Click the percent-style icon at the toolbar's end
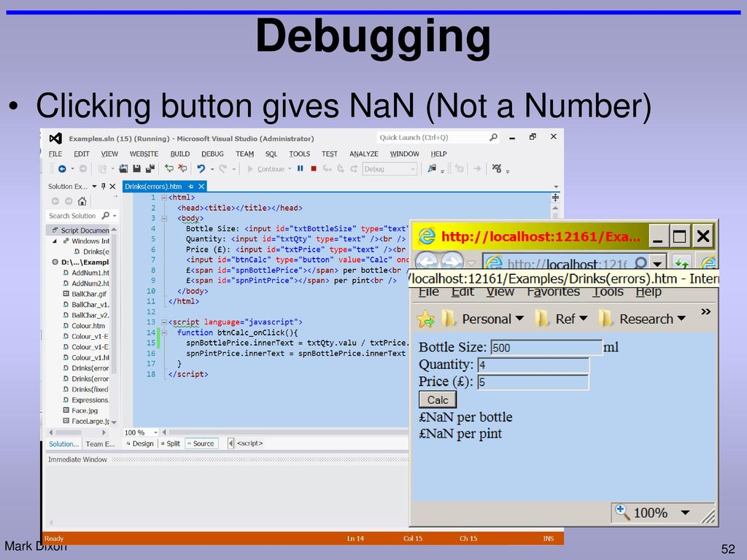 tap(497, 168)
